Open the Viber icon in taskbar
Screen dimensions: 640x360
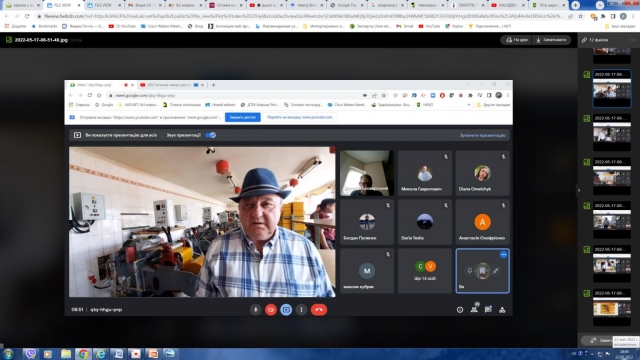31,353
